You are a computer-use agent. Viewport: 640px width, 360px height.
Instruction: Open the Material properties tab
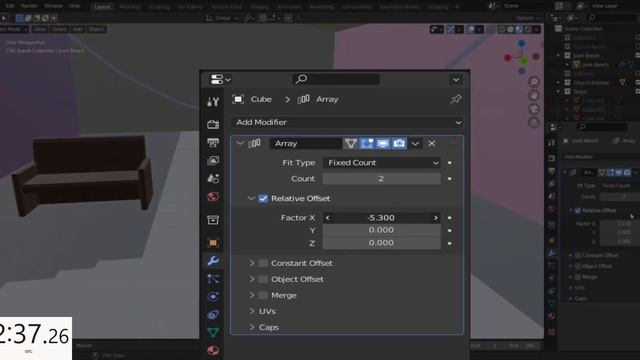tap(213, 350)
